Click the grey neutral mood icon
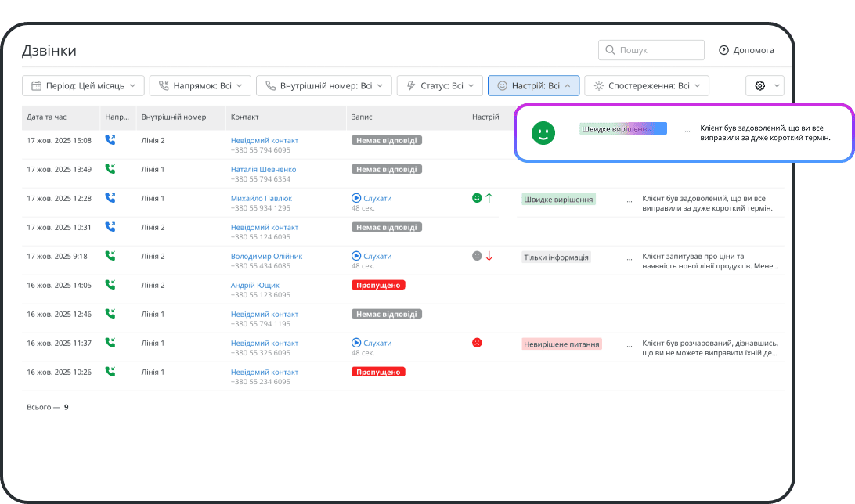The height and width of the screenshot is (504, 855). 477,256
